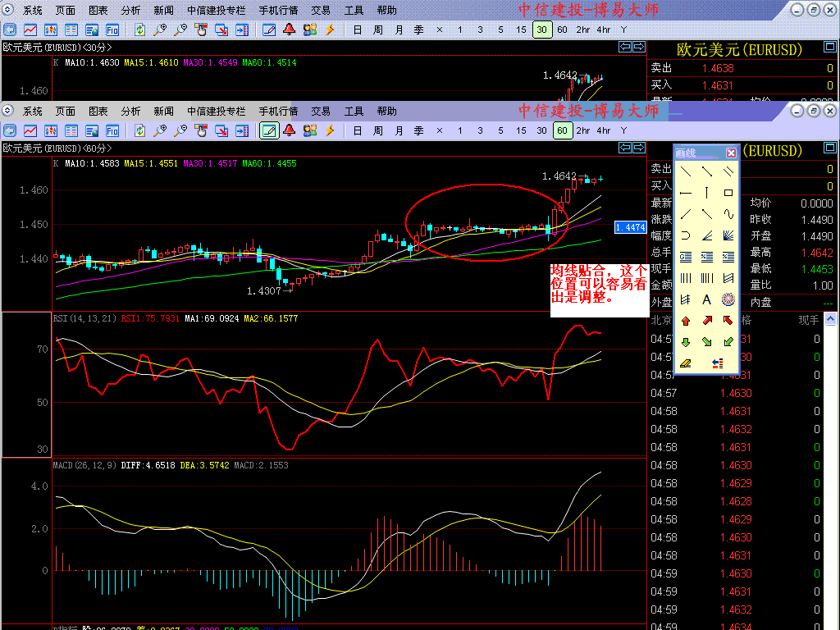Select the four-line periodic cycle tool
This screenshot has height=630, width=840.
[x=686, y=278]
